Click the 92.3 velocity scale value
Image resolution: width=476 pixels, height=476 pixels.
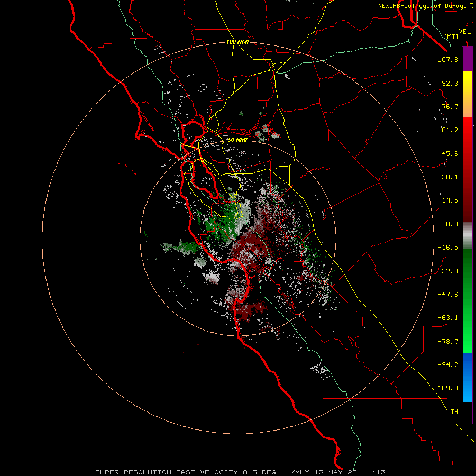(x=450, y=83)
